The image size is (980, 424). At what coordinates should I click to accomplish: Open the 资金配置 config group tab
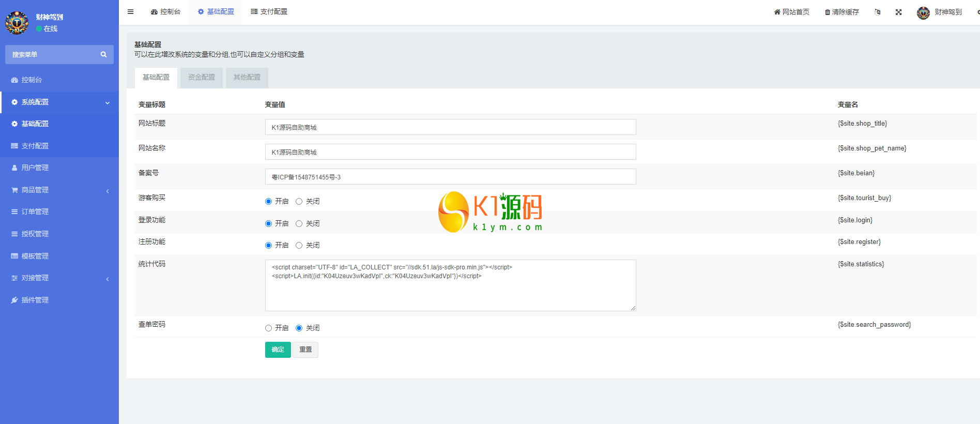(202, 78)
